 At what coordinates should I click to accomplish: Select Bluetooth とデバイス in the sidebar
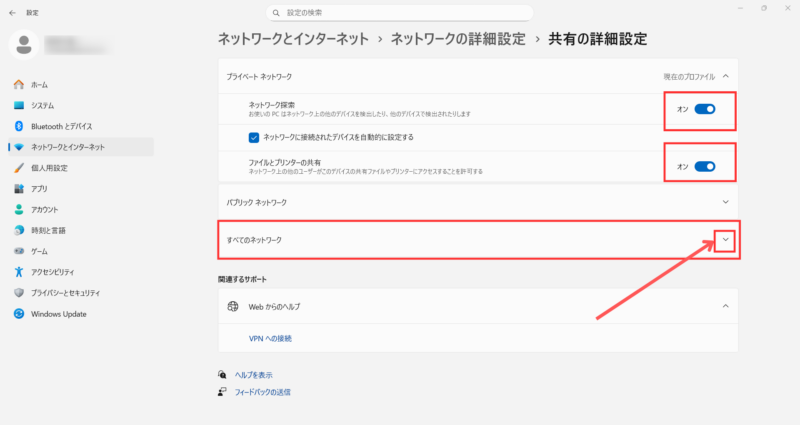point(61,126)
